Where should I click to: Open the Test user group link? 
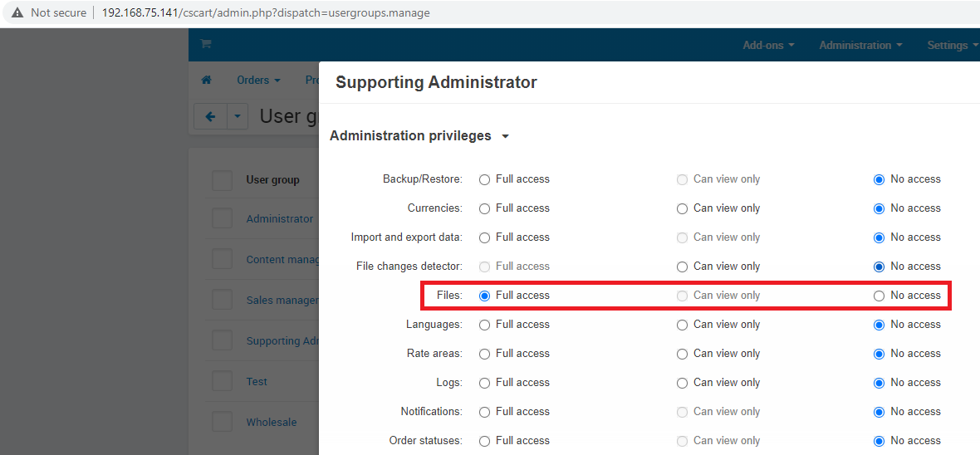tap(257, 381)
